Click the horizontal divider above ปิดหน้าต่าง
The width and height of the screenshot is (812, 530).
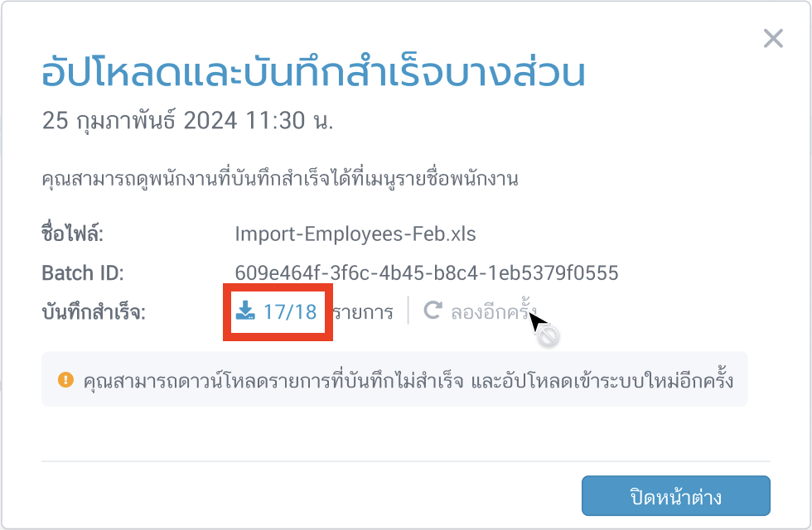[x=405, y=460]
